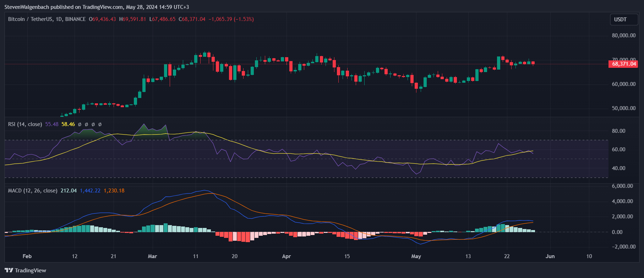Image resolution: width=644 pixels, height=278 pixels.
Task: Click the close value C68,371.04
Action: [x=192, y=19]
